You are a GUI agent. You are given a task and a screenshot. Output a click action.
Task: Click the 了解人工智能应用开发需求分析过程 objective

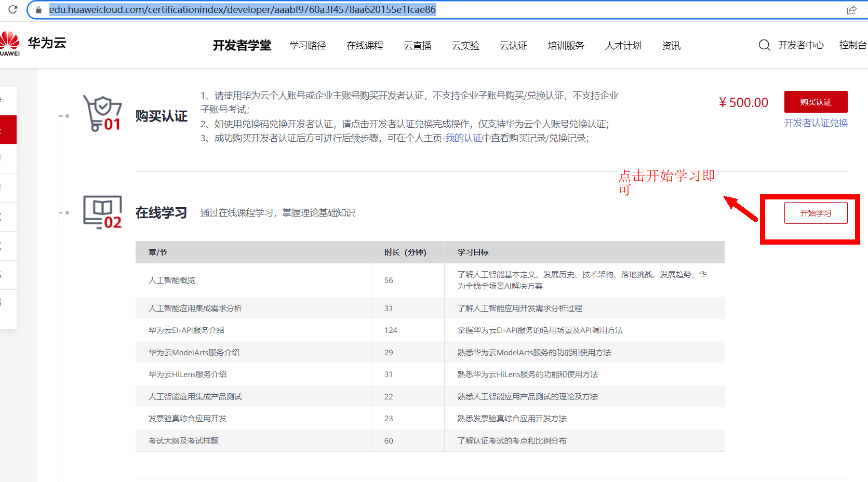520,309
